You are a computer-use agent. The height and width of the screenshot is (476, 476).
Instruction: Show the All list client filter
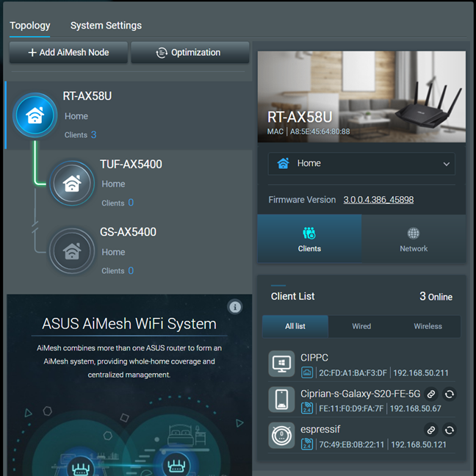pos(295,326)
